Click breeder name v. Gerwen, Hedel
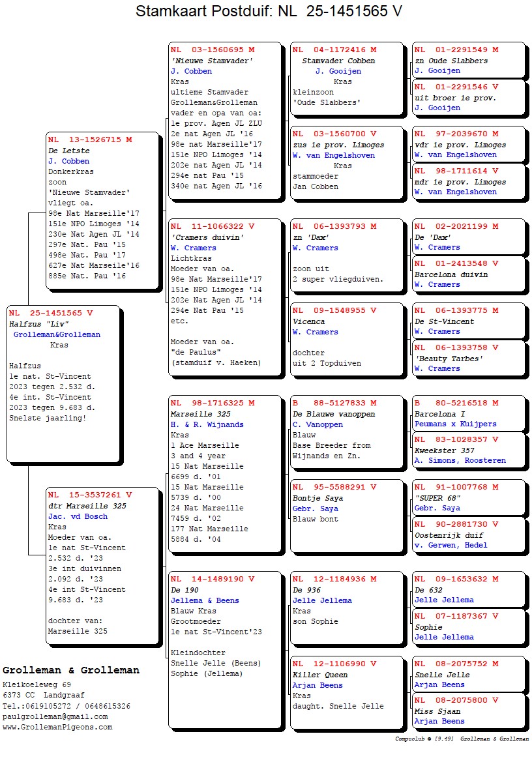The width and height of the screenshot is (532, 764). pos(451,545)
